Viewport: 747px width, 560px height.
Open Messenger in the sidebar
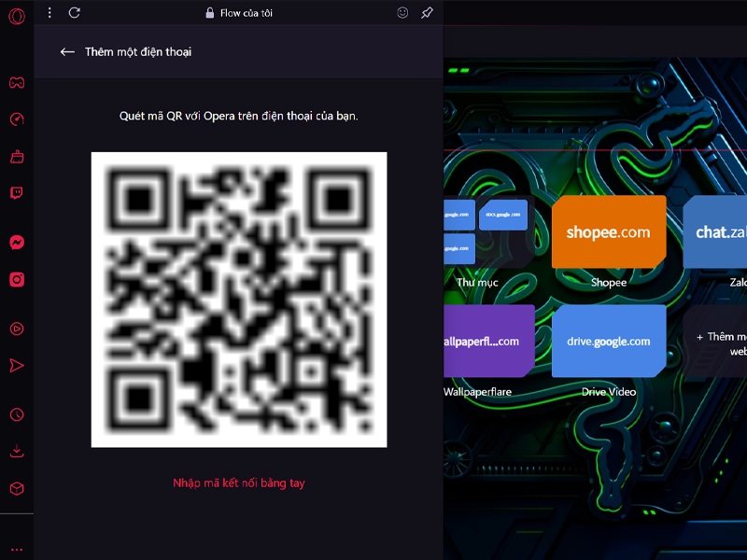[17, 243]
